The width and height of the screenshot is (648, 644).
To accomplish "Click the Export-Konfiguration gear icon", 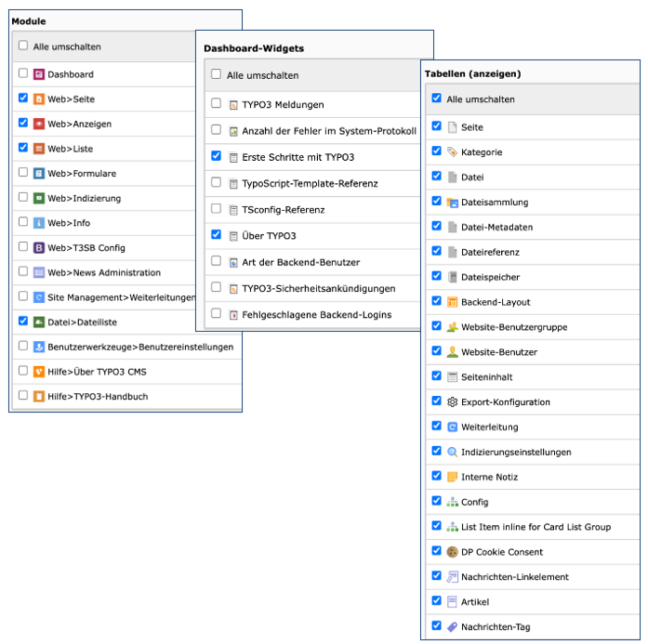I will pyautogui.click(x=452, y=402).
